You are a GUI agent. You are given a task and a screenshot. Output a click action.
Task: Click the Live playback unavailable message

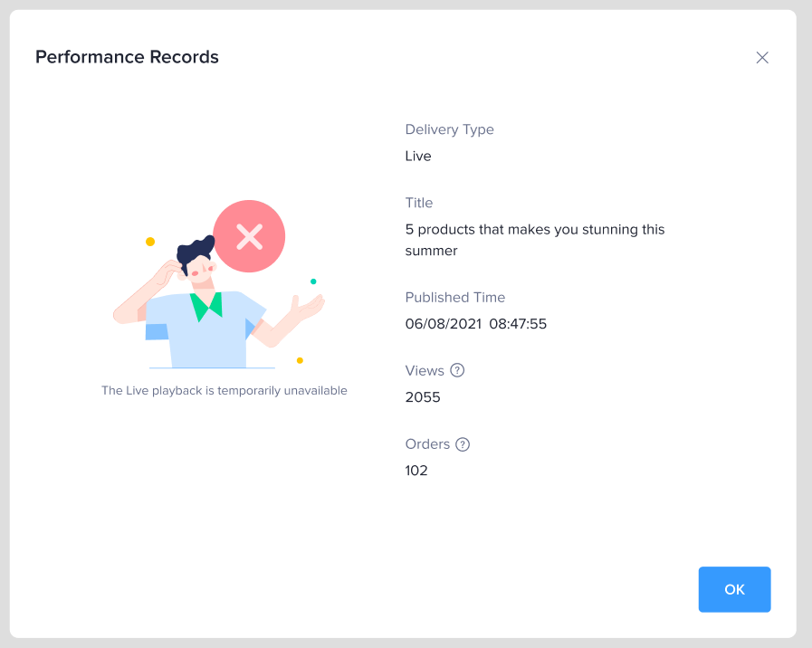[224, 390]
